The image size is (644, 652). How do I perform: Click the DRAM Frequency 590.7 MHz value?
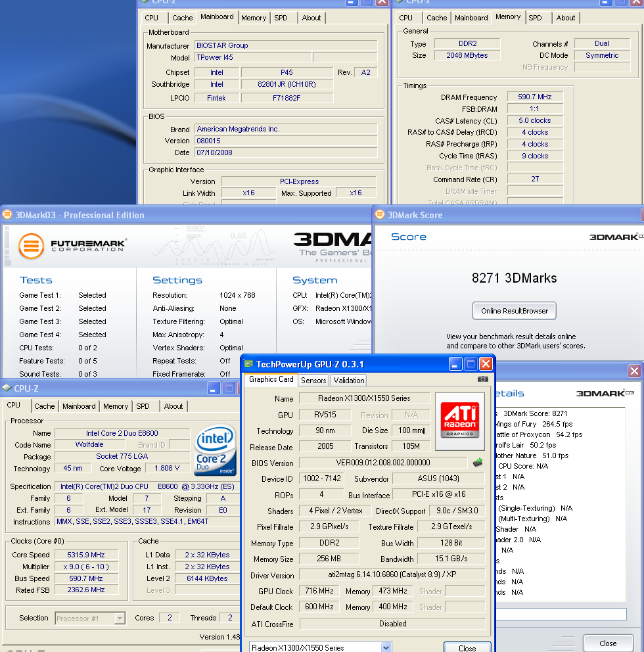click(x=535, y=97)
